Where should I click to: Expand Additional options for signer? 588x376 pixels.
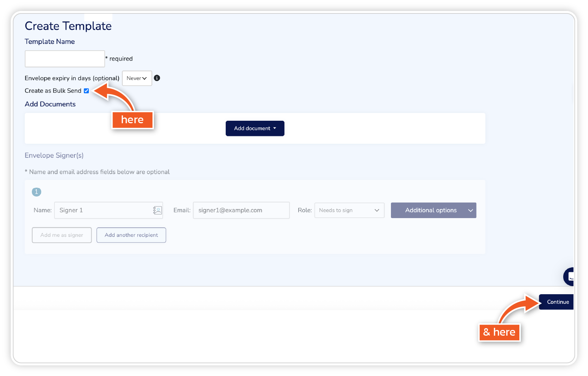(433, 210)
